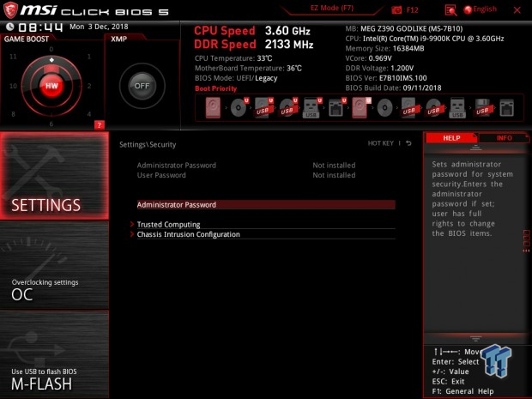
Task: Click the 'F1: General Help' hint
Action: [x=462, y=391]
